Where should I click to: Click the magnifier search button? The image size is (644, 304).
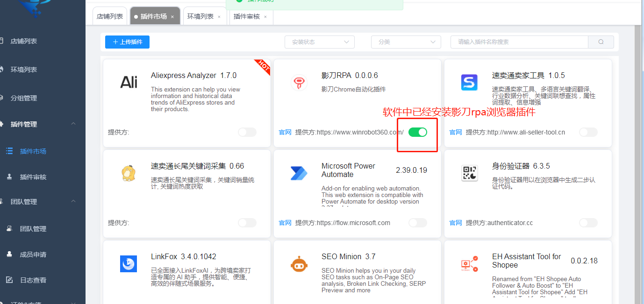(x=601, y=42)
